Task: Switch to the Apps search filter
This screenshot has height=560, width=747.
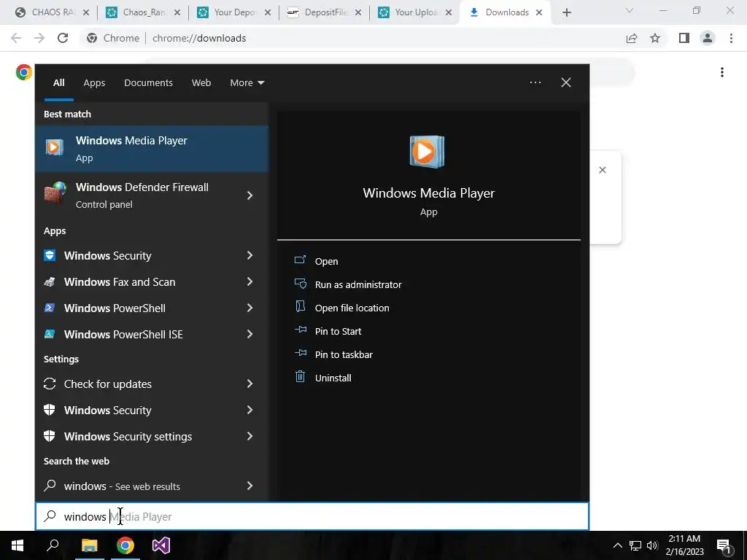Action: coord(94,83)
